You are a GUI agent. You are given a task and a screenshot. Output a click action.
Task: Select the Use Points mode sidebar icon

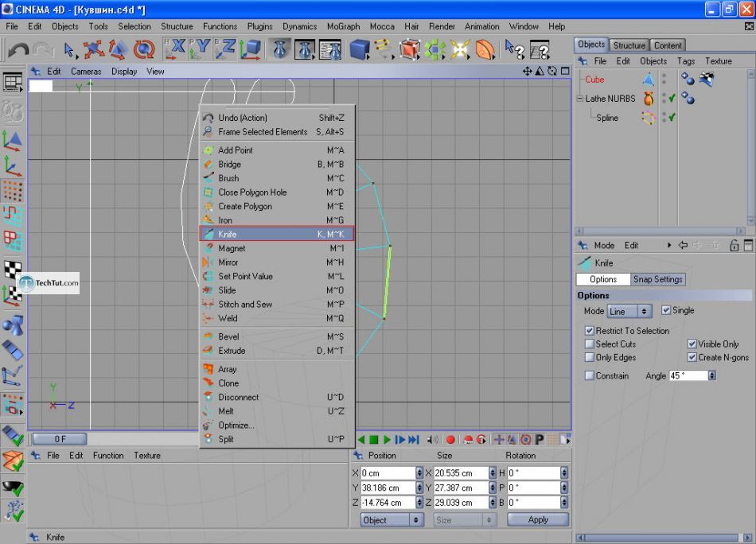pos(13,192)
